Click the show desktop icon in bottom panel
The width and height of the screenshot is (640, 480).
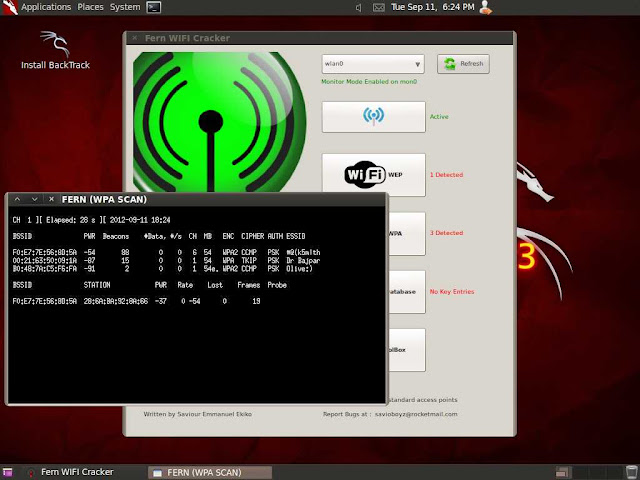pos(7,473)
